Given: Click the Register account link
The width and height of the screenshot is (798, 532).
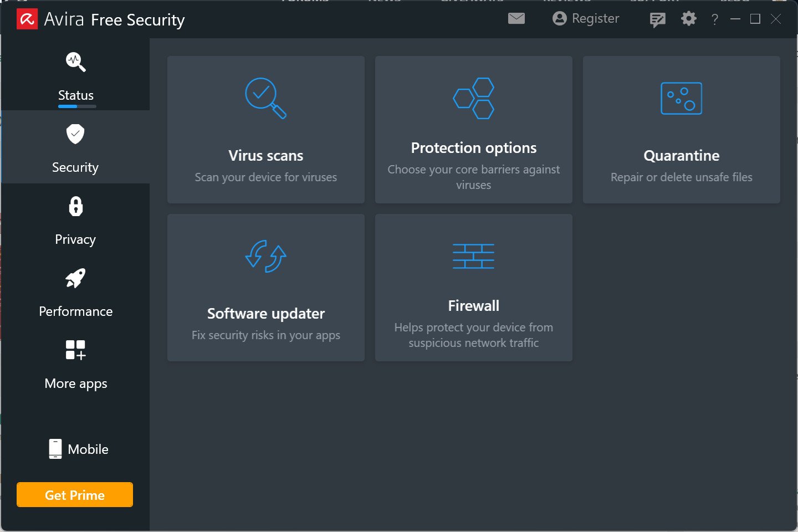Looking at the screenshot, I should 586,19.
